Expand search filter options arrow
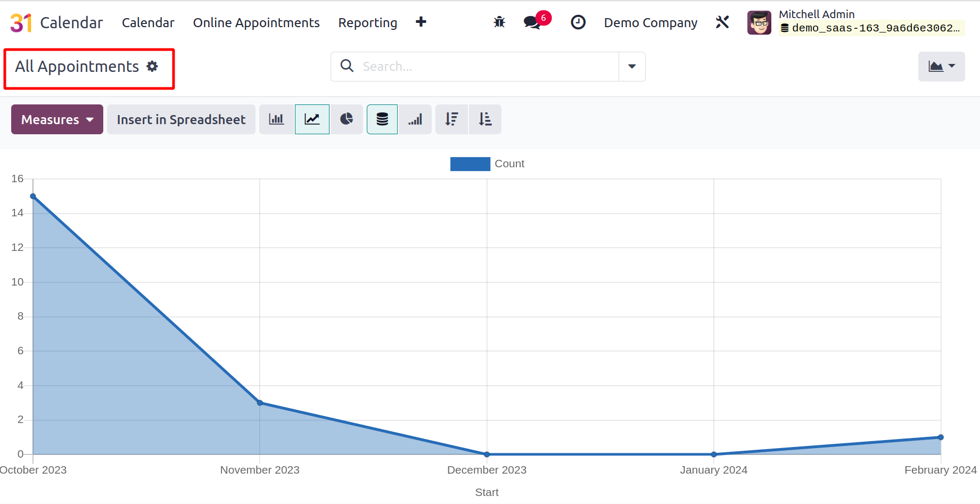980x504 pixels. click(x=632, y=67)
